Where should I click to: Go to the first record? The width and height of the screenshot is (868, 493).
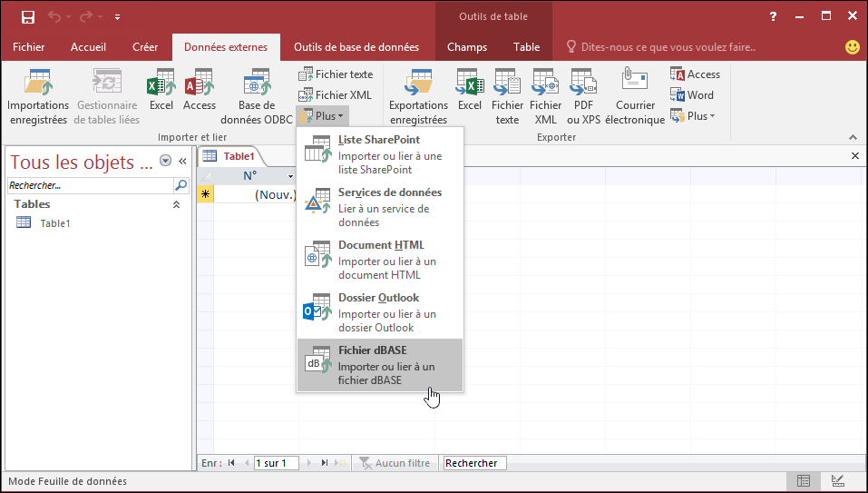231,463
